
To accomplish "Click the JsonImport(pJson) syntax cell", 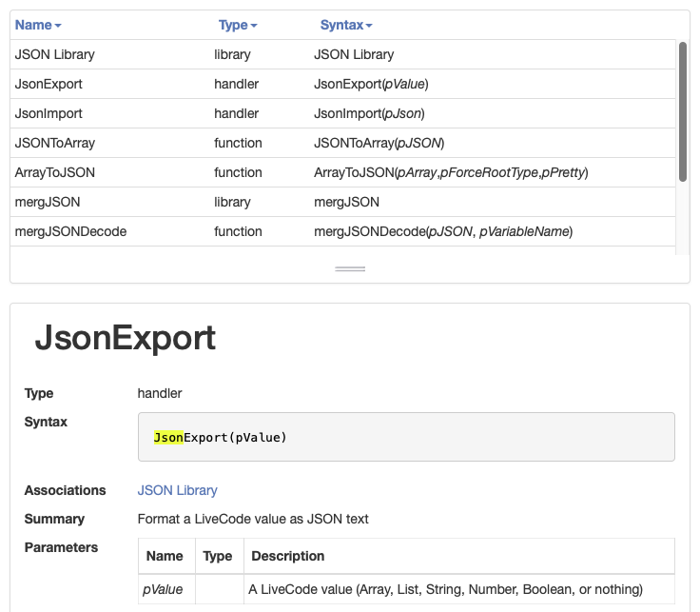I will click(369, 113).
